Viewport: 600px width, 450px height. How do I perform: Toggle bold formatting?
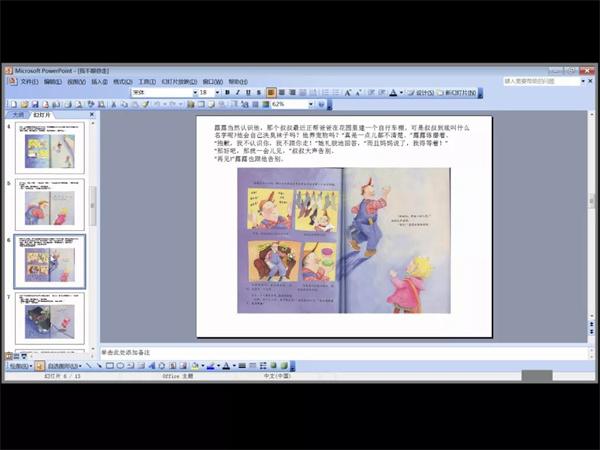227,93
